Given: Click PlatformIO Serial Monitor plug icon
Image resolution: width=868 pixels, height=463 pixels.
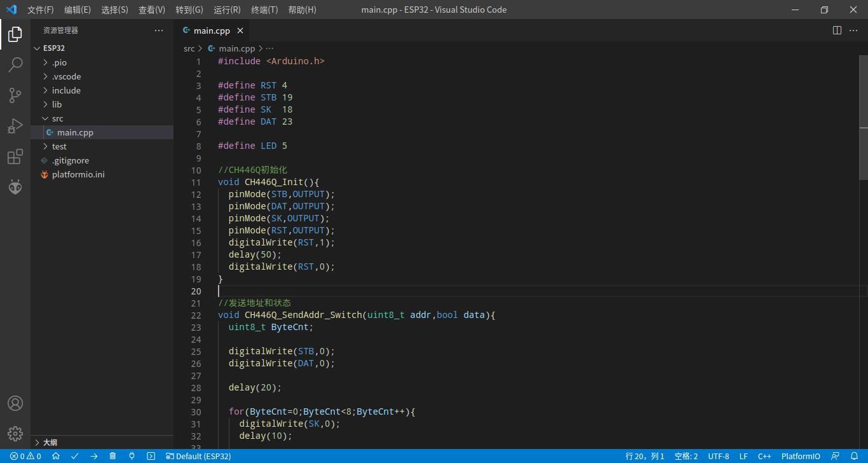Looking at the screenshot, I should [x=132, y=456].
